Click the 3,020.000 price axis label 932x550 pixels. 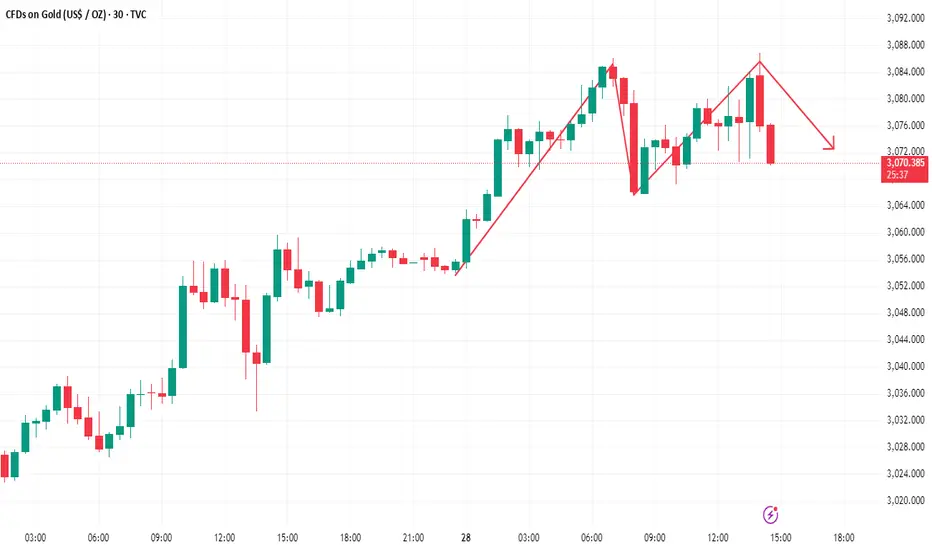(x=905, y=500)
